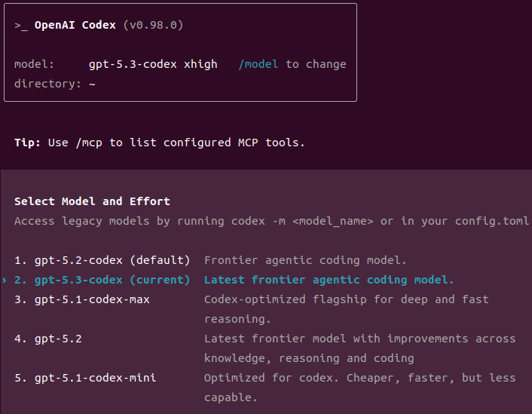Click the 'Cheaper, faster, but less capable' description
Screen dimensions: 532x414
359,388
